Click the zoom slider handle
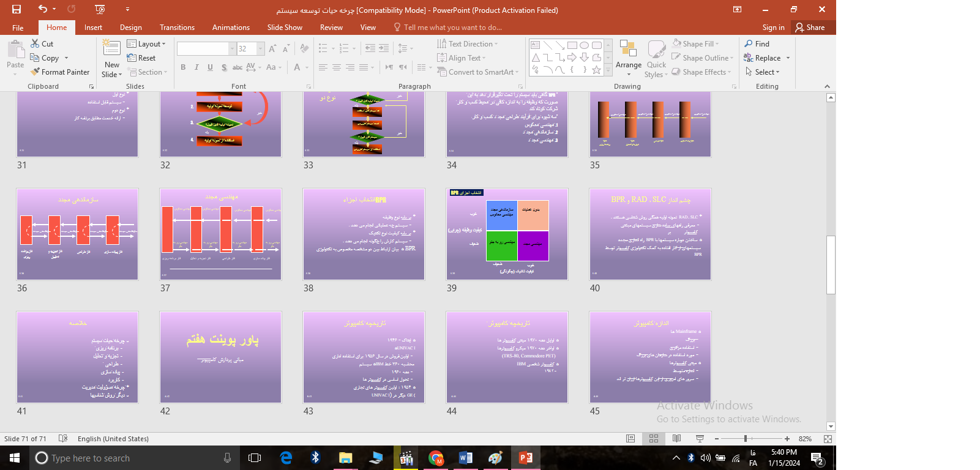The image size is (980, 470). click(745, 439)
